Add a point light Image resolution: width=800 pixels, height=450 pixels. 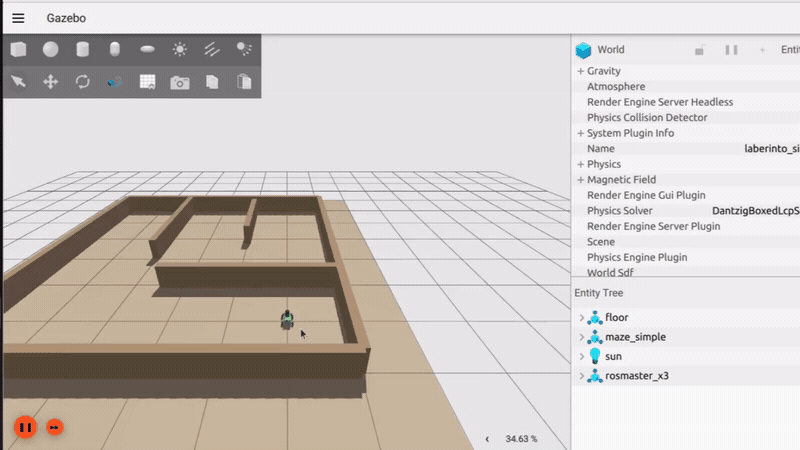point(180,49)
